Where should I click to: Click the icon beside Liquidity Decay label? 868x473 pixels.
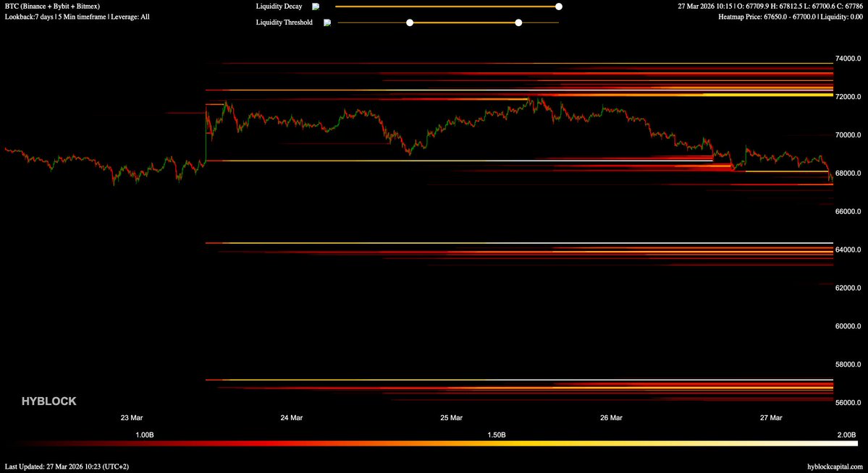[x=315, y=7]
